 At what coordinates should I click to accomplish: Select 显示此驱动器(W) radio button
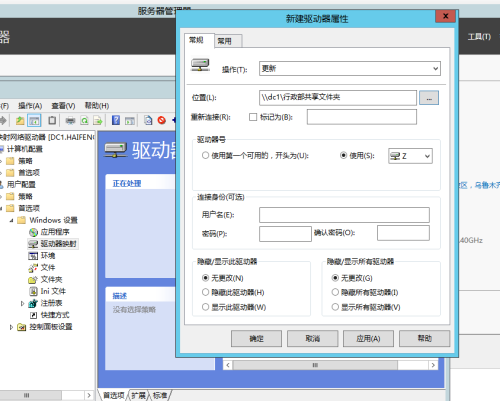(x=205, y=307)
